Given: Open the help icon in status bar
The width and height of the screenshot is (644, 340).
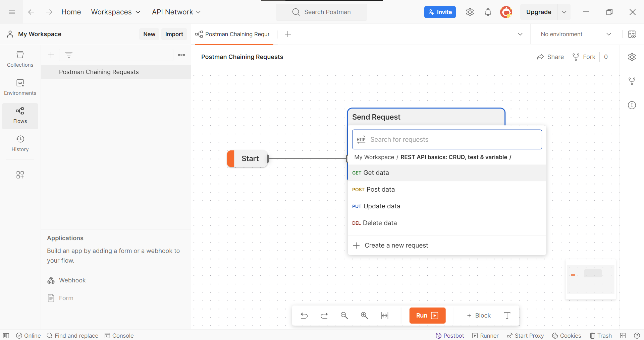Looking at the screenshot, I should click(637, 336).
